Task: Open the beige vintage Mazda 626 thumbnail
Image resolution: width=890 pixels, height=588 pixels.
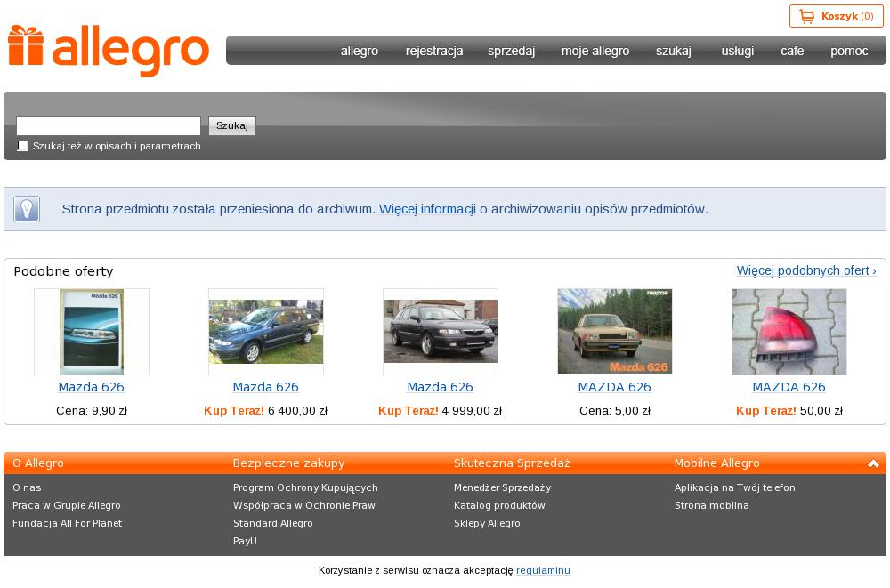Action: [x=615, y=332]
